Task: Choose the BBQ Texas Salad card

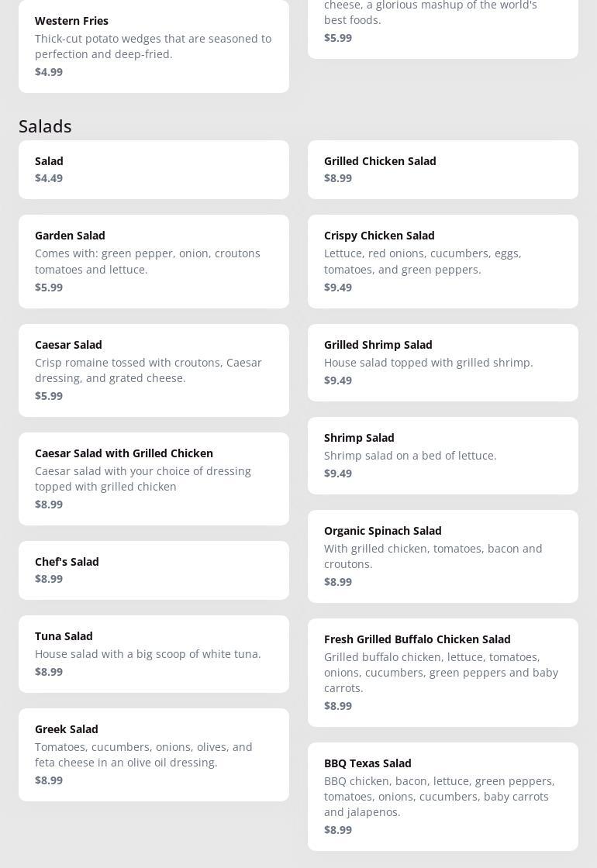Action: [443, 796]
